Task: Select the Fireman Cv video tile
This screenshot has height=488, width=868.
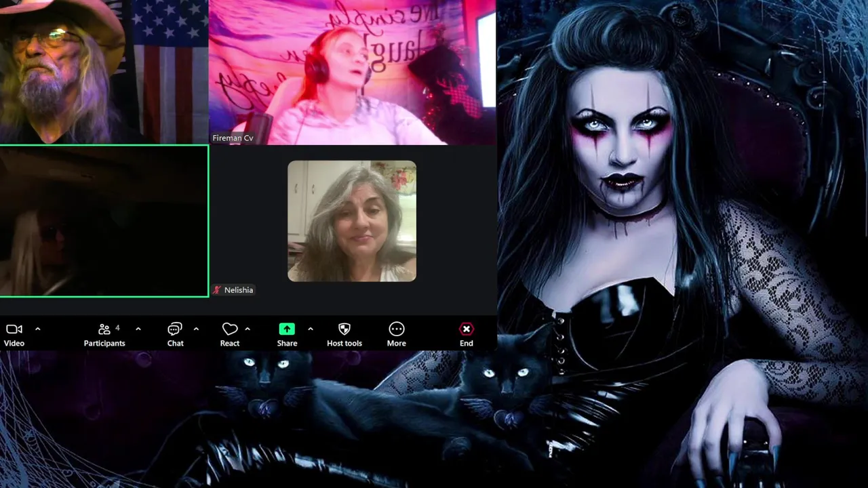Action: (352, 72)
